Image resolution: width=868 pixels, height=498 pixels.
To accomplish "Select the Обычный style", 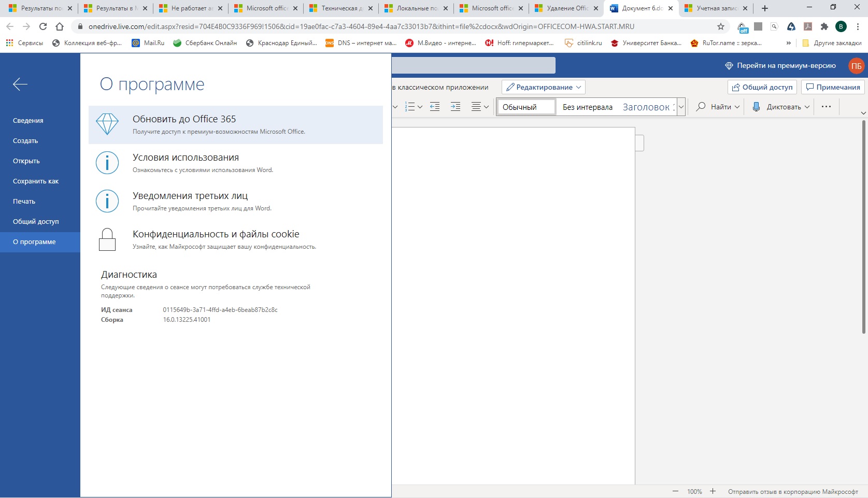I will pyautogui.click(x=527, y=107).
